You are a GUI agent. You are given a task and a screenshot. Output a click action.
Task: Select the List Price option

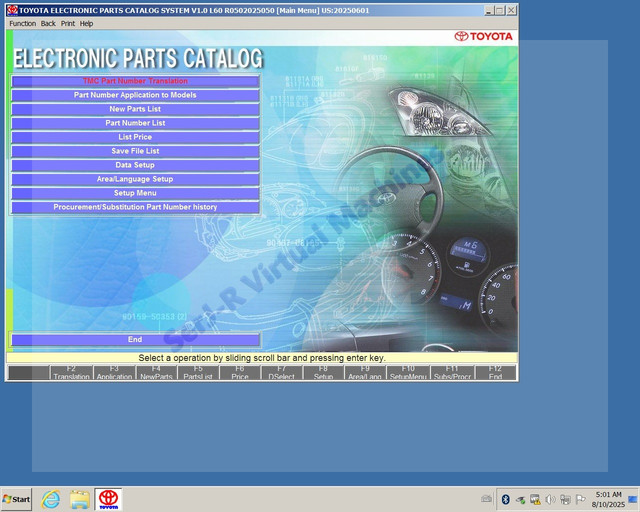135,137
